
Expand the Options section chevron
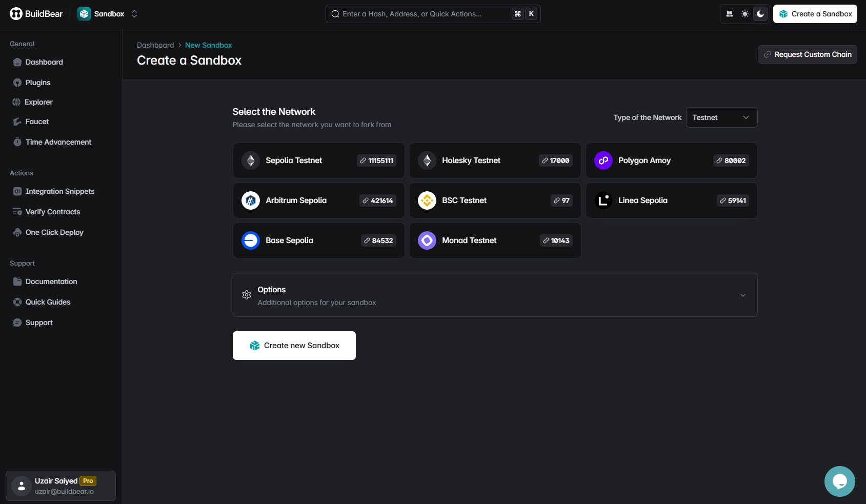point(742,295)
